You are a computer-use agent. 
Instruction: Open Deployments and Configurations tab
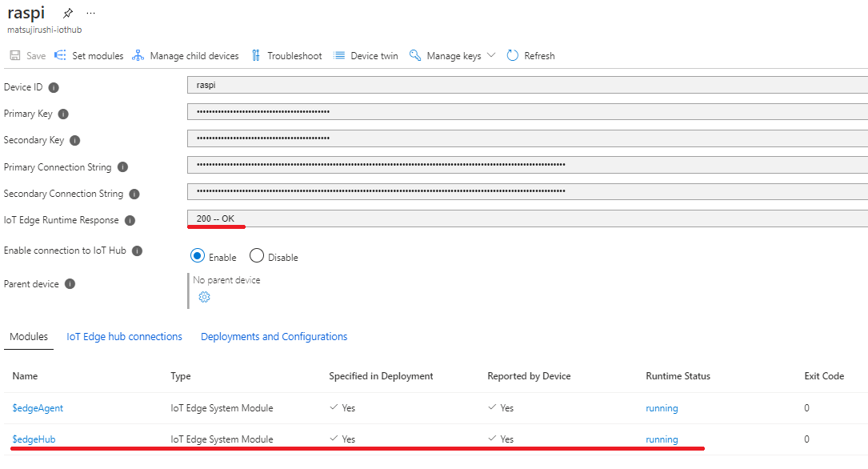(274, 337)
